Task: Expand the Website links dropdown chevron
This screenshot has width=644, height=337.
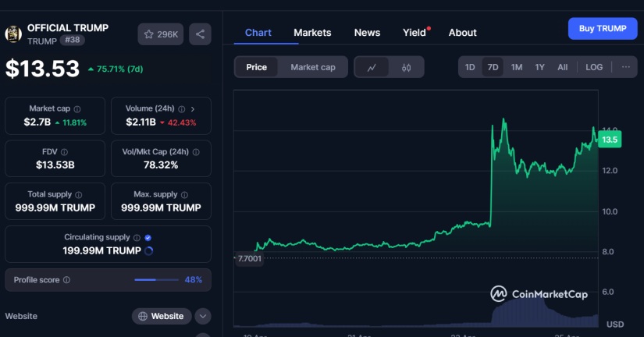Action: tap(203, 316)
